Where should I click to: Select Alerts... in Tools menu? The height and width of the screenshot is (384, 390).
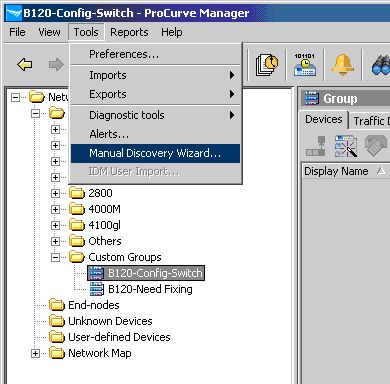[x=155, y=134]
